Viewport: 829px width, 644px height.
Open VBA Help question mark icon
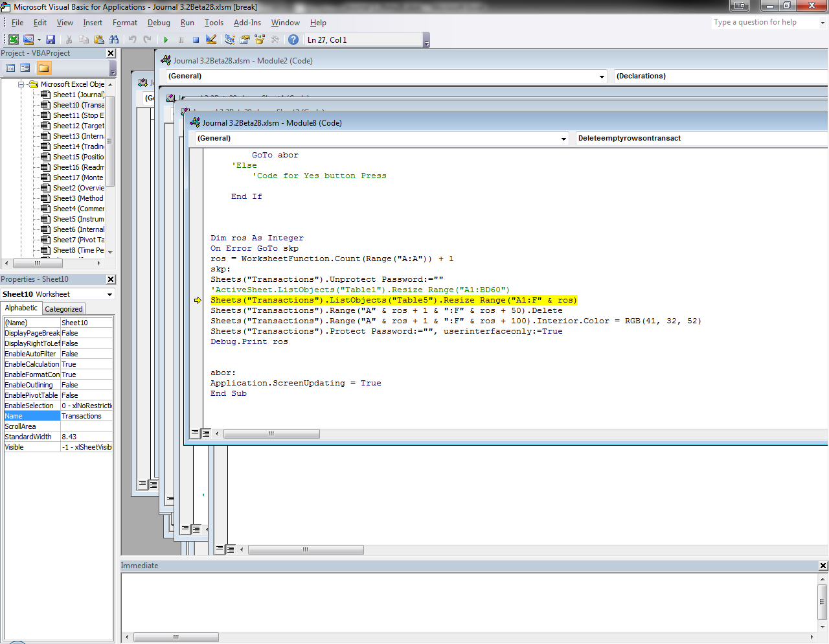(x=293, y=40)
